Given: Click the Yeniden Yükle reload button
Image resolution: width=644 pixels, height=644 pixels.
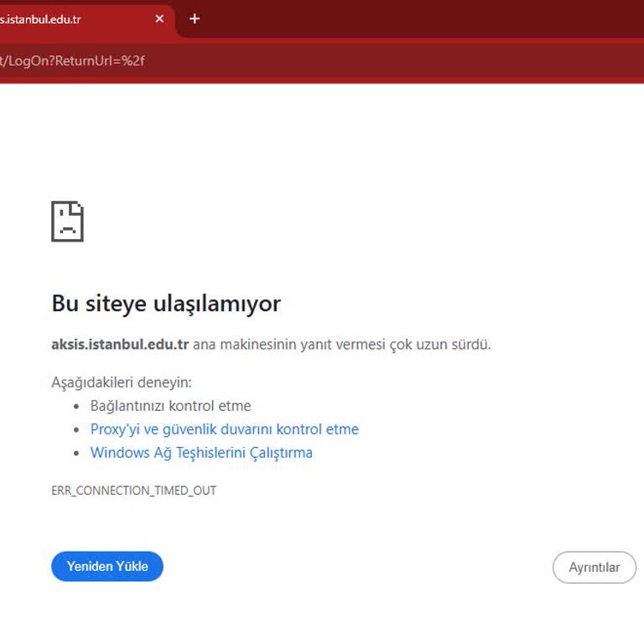Looking at the screenshot, I should click(x=107, y=566).
